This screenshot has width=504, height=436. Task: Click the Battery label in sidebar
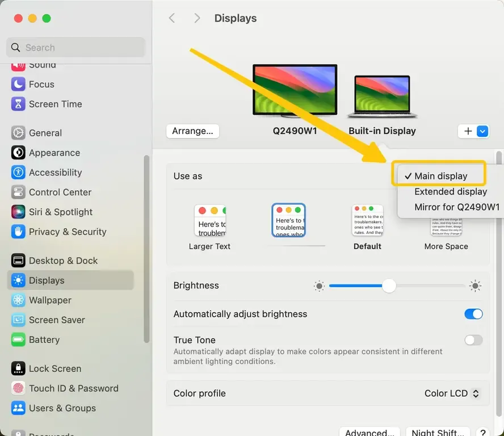(x=44, y=339)
